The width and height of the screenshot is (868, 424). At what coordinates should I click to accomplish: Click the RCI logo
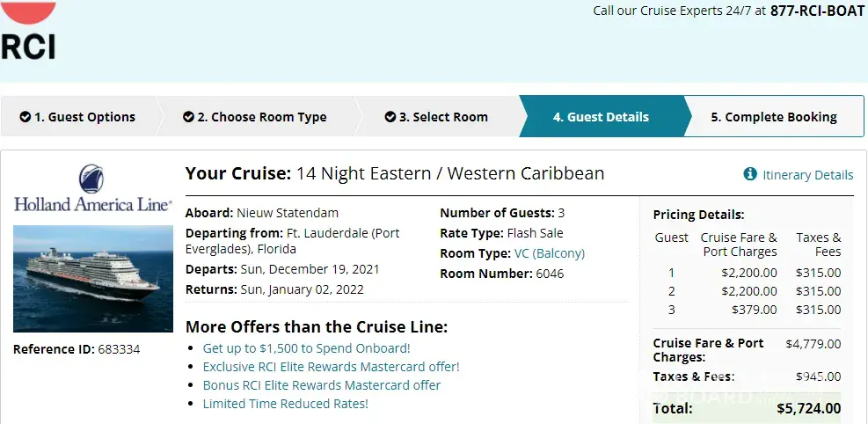click(x=28, y=32)
